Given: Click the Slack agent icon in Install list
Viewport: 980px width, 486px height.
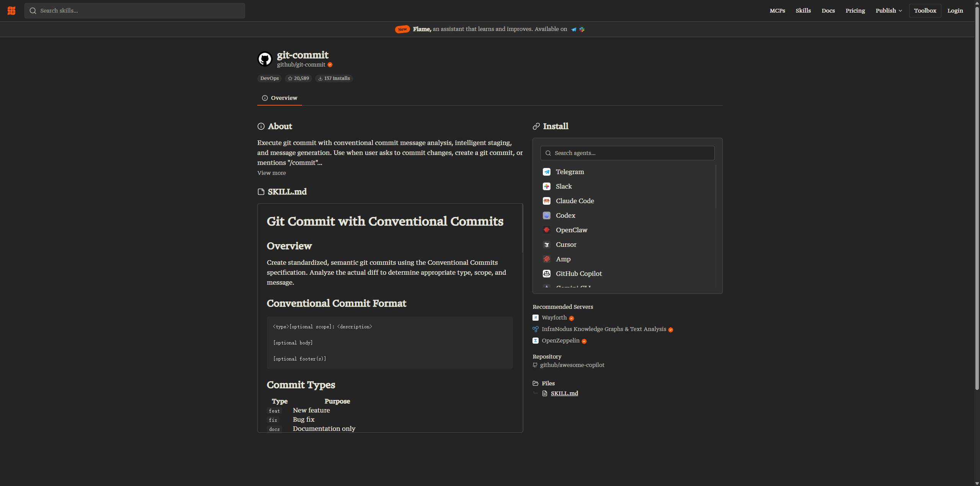Looking at the screenshot, I should click(x=547, y=186).
